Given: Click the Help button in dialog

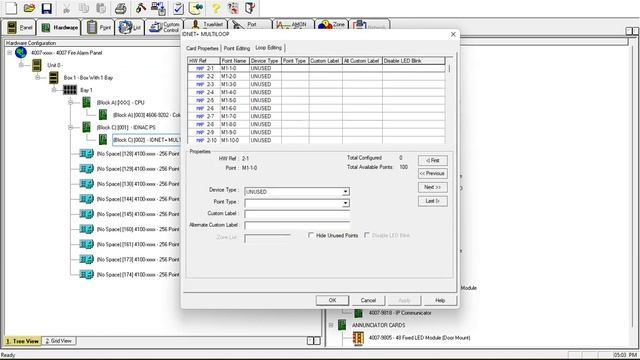Looking at the screenshot, I should pos(440,300).
